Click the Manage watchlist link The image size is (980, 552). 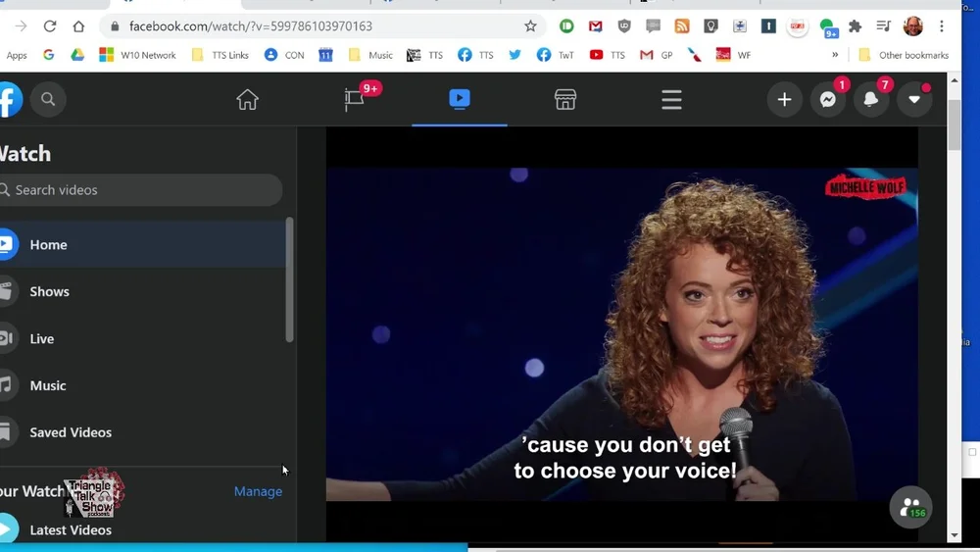258,491
